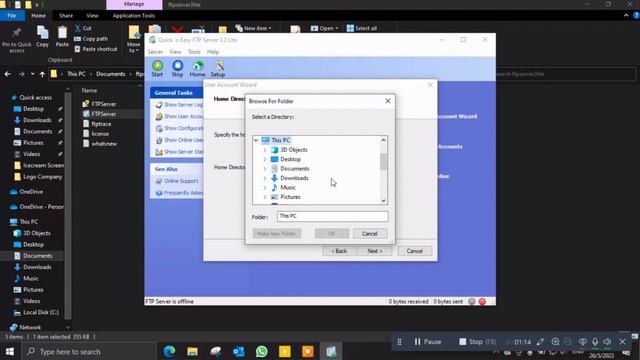Click Copy path in the Explorer ribbon
Viewport: 640px width, 360px height.
91,38
